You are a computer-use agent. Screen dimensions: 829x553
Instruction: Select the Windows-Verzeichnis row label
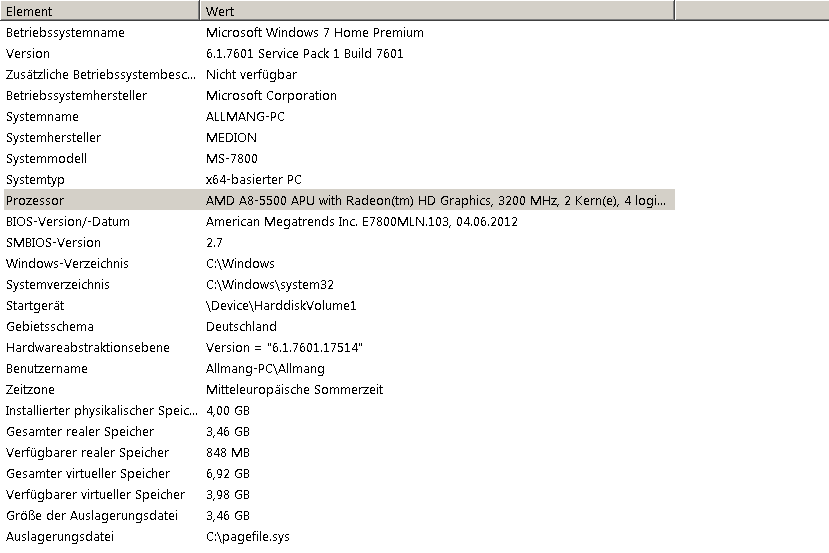[67, 264]
